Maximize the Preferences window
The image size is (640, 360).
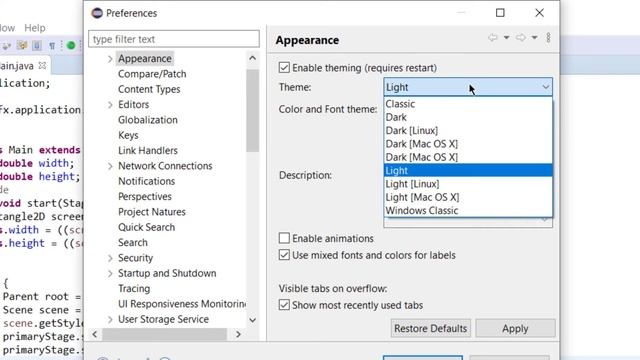point(500,13)
